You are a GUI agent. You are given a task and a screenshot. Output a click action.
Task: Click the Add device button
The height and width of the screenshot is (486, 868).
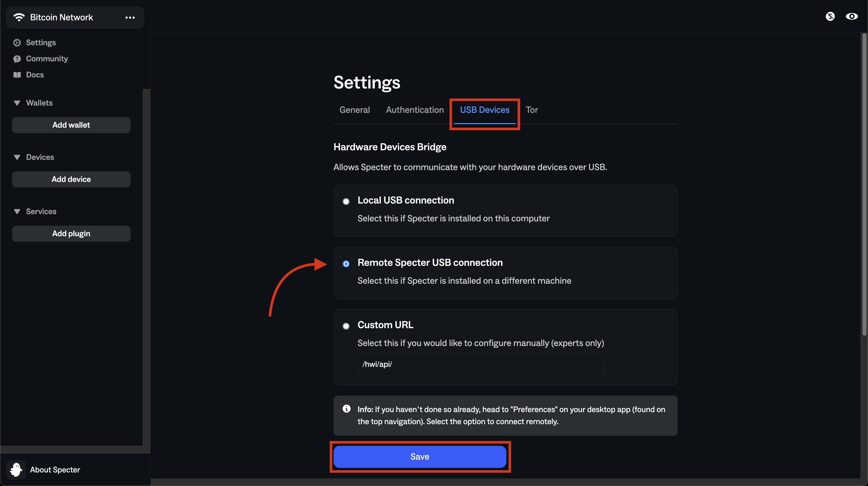[71, 179]
